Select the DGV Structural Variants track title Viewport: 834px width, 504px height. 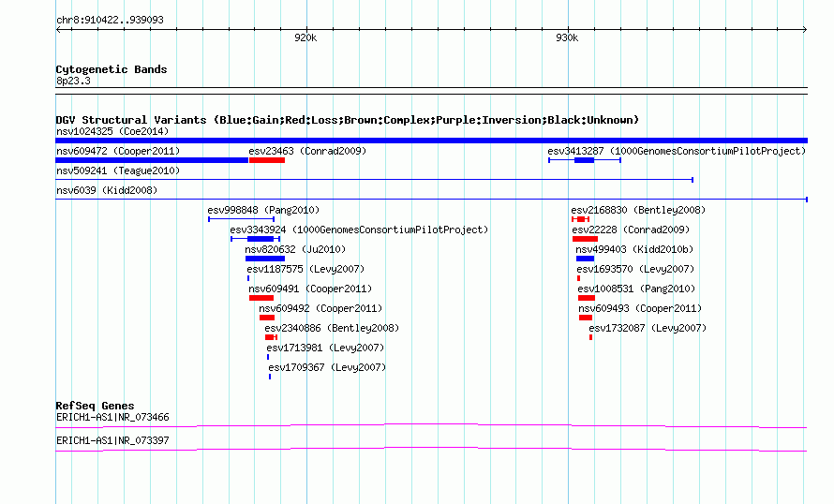coord(347,120)
